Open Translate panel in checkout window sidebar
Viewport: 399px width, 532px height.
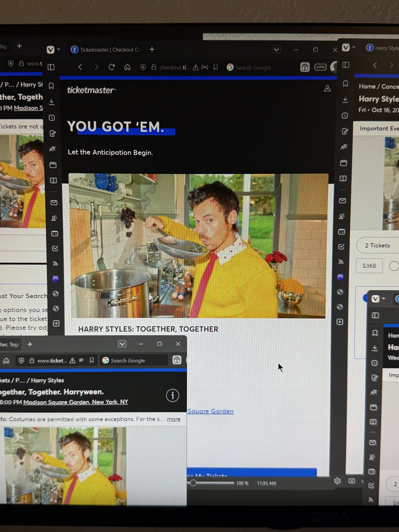tap(52, 149)
